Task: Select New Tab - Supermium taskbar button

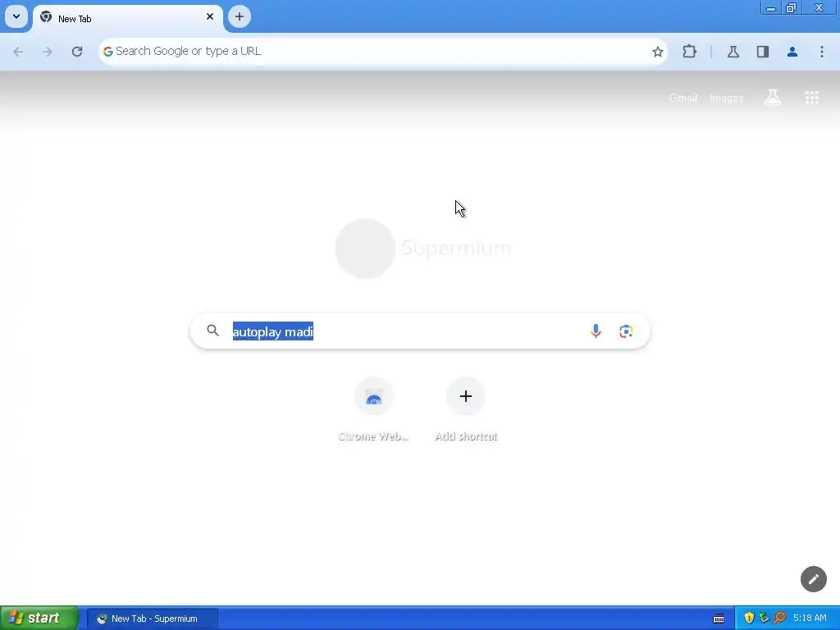Action: tap(152, 619)
